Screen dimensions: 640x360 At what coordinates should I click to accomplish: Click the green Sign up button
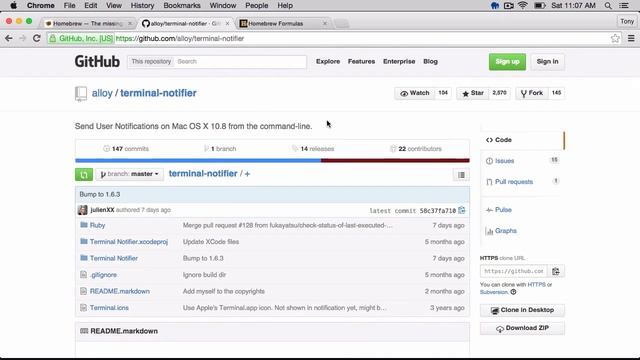click(x=507, y=62)
